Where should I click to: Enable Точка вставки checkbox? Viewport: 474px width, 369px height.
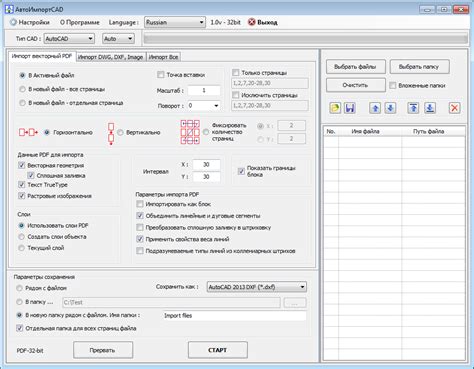coord(161,75)
